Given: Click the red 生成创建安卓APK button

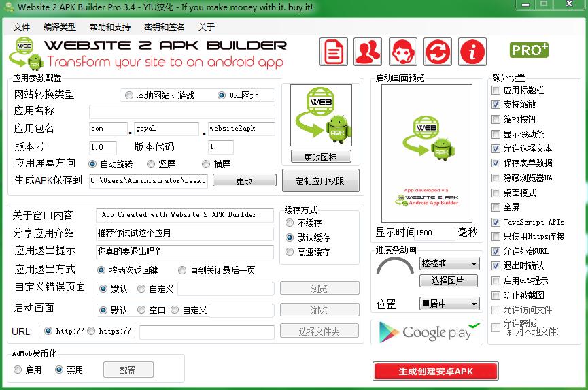Looking at the screenshot, I should [x=435, y=371].
